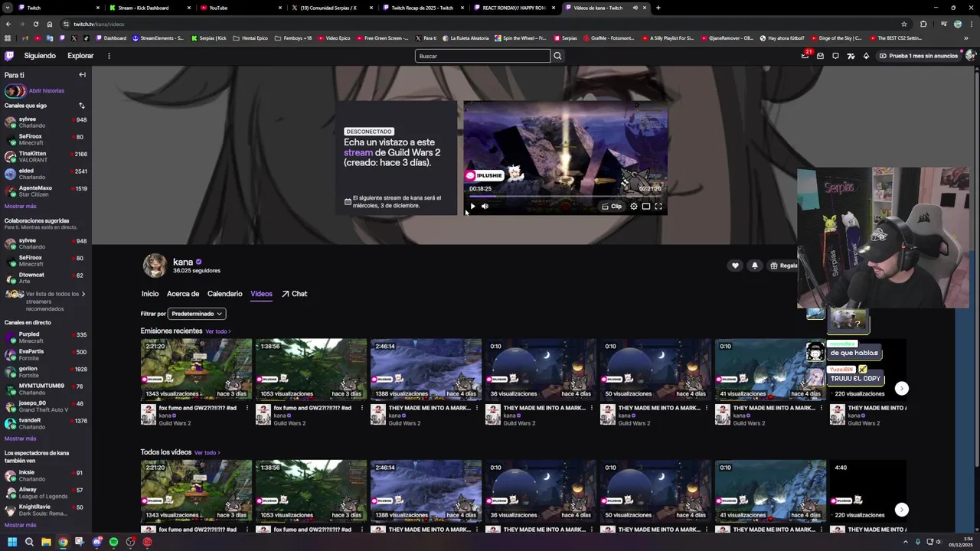
Task: Switch to the Calendario tab
Action: tap(224, 294)
